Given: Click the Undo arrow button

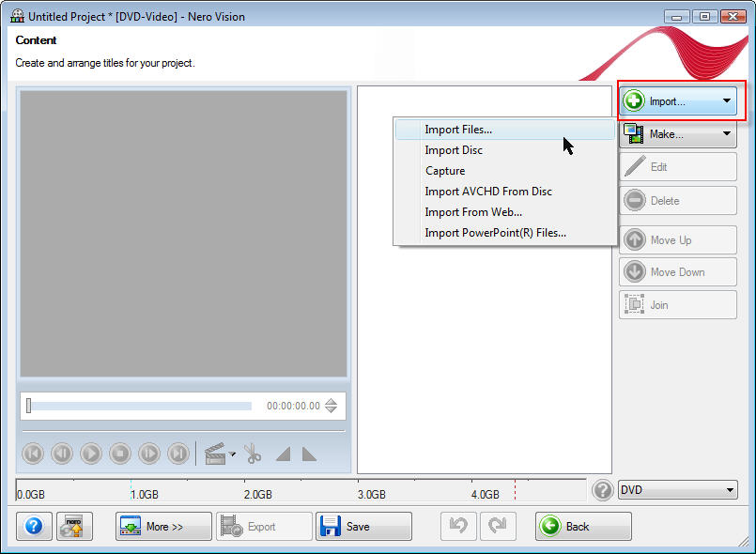Looking at the screenshot, I should tap(458, 526).
